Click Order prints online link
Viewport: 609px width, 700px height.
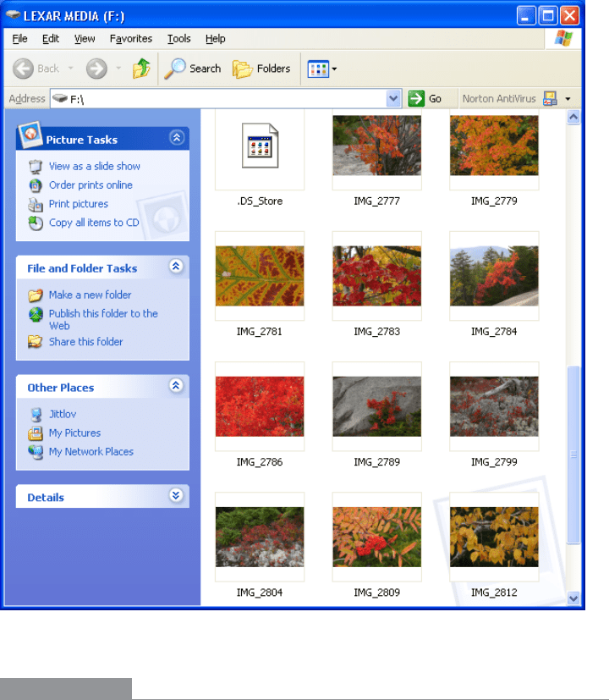tap(91, 185)
